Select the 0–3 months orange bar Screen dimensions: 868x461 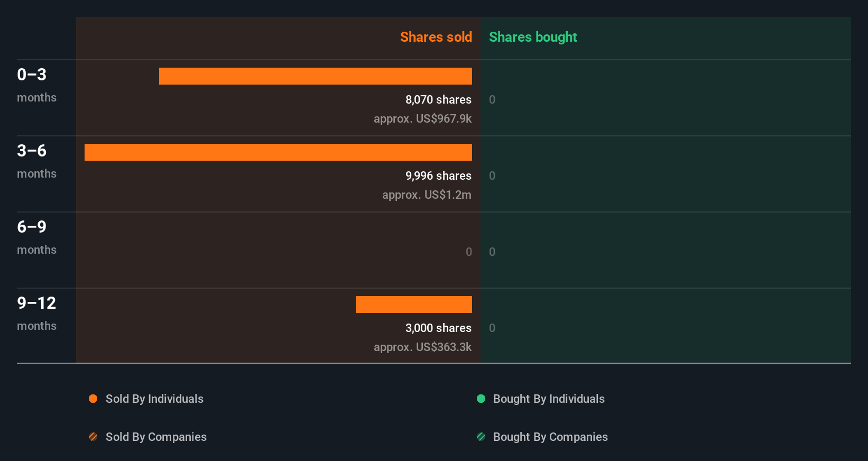coord(315,76)
